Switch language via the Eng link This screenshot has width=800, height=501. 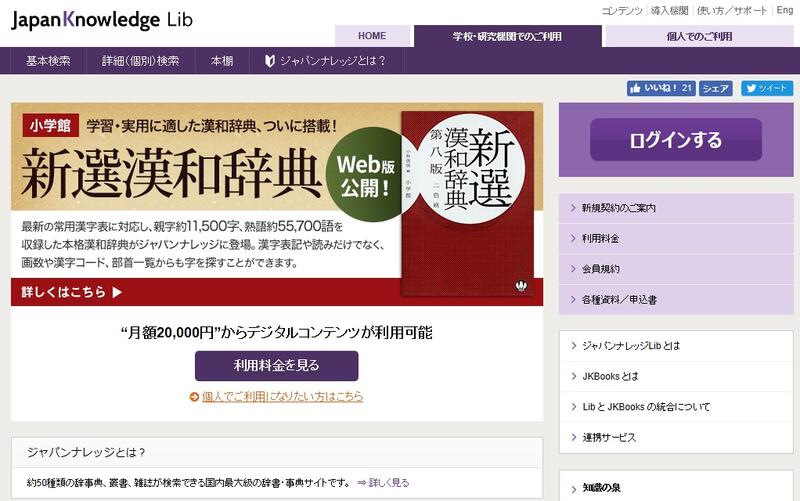tap(784, 10)
